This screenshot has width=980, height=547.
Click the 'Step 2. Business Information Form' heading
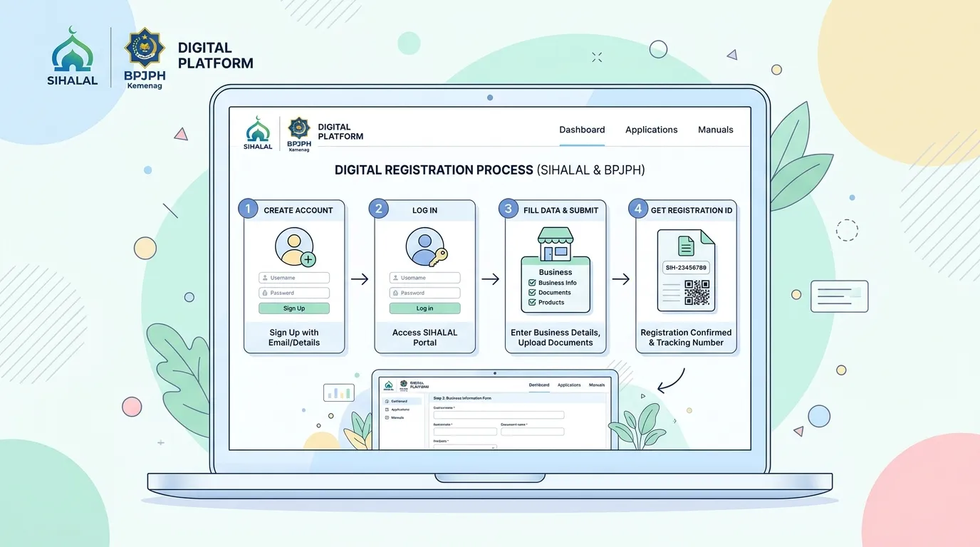tap(462, 398)
